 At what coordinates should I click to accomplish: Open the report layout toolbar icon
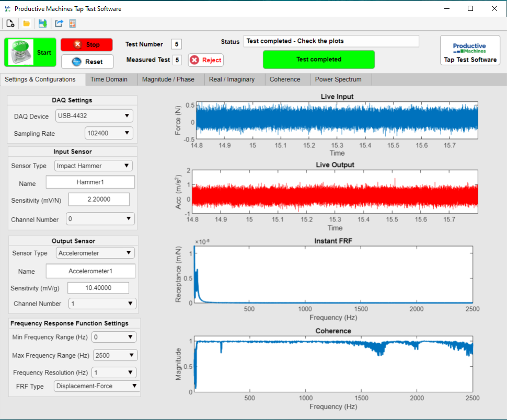[x=73, y=24]
